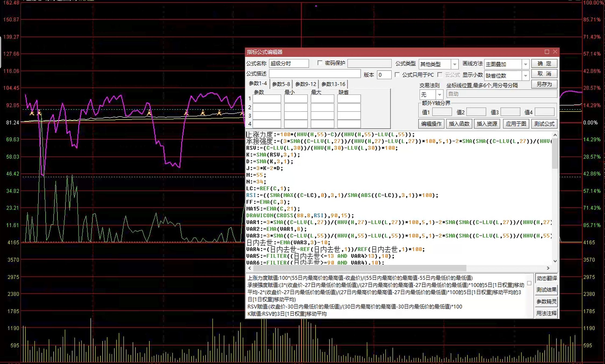Click the 动态翻译 button
The height and width of the screenshot is (364, 605).
click(x=546, y=278)
